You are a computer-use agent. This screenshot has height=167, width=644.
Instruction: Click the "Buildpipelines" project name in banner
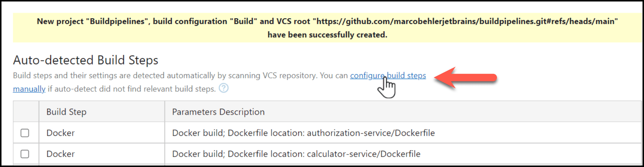point(117,22)
